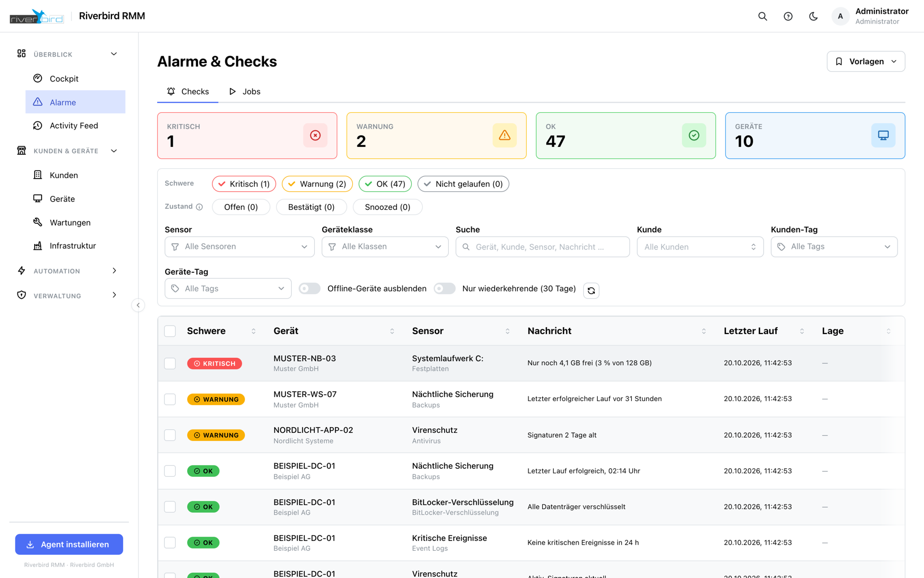Click the Administrator avatar circle

pyautogui.click(x=840, y=16)
